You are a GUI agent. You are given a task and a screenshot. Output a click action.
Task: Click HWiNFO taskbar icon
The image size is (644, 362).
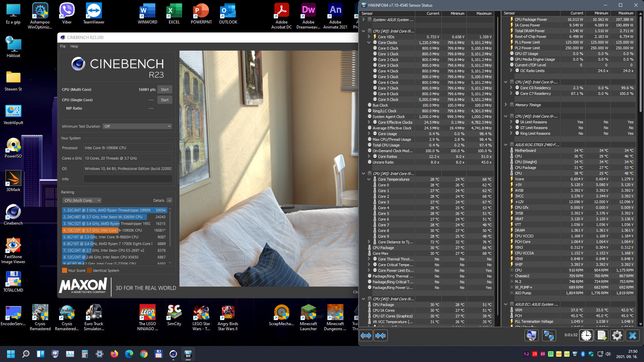click(188, 354)
